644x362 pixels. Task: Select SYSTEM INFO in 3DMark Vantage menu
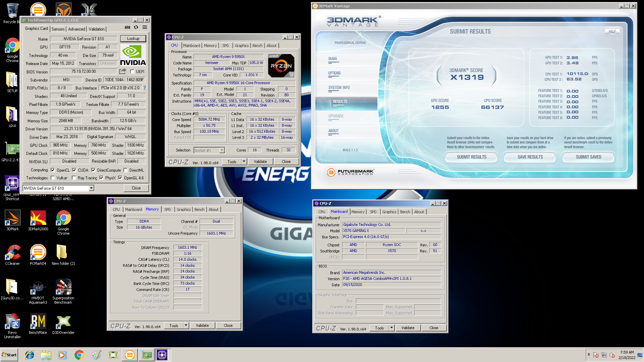click(339, 87)
